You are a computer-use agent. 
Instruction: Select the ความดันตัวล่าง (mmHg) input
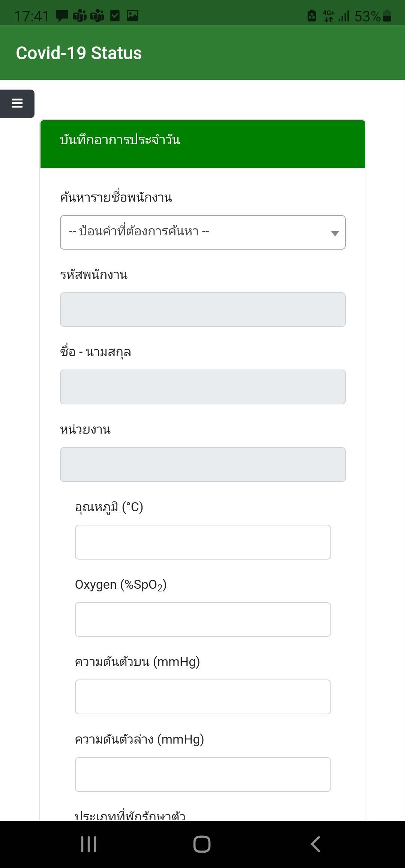[x=203, y=774]
